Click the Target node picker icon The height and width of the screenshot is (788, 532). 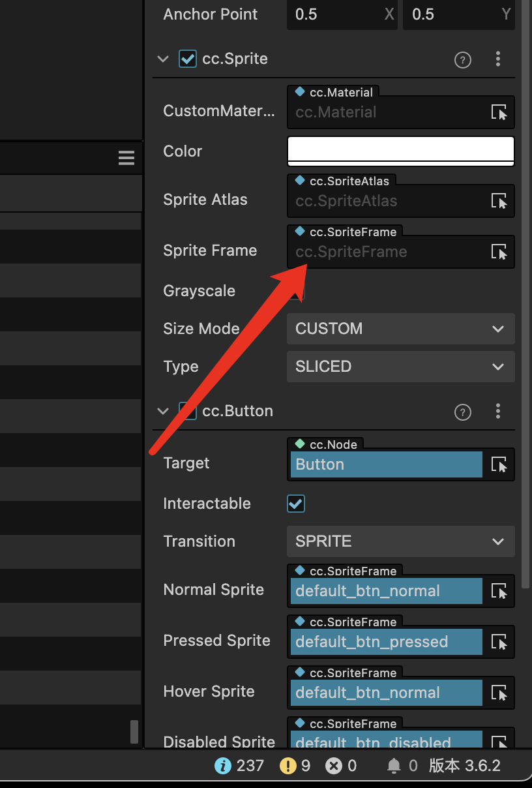(x=499, y=465)
